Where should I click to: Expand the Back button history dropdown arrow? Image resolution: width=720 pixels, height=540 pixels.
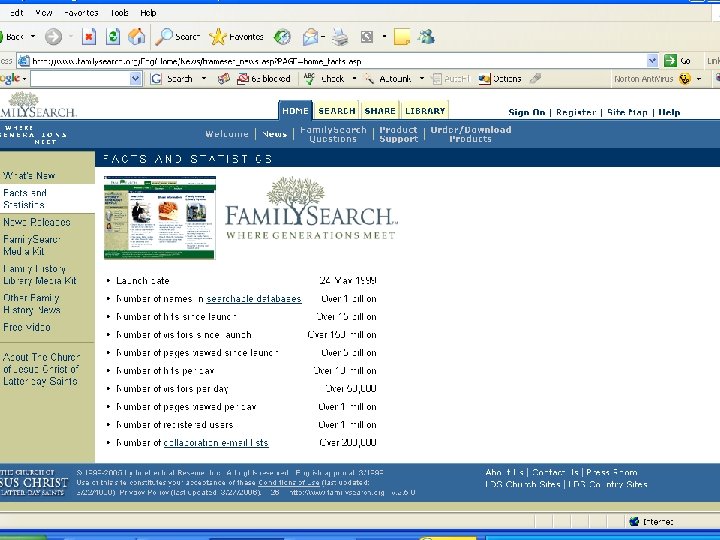click(33, 36)
